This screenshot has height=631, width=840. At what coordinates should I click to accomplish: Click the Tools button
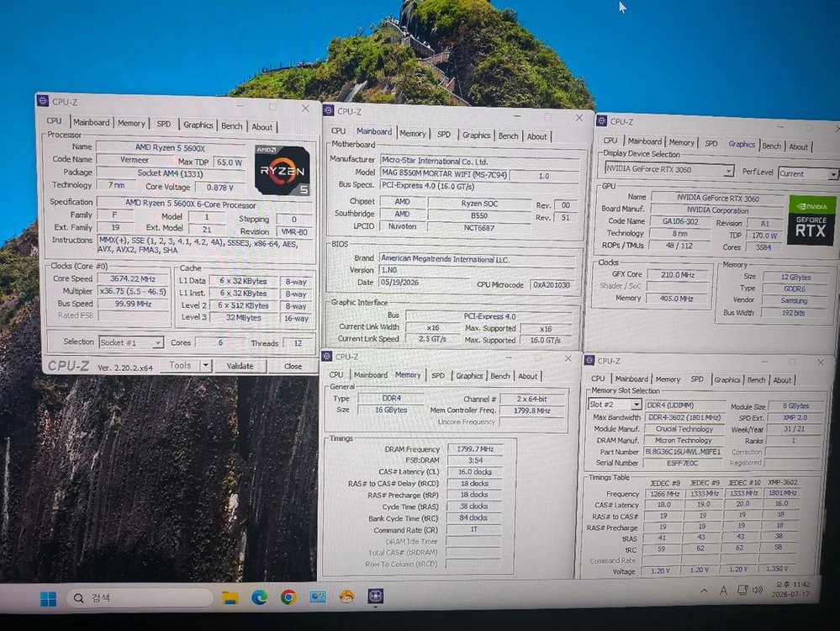pos(180,365)
